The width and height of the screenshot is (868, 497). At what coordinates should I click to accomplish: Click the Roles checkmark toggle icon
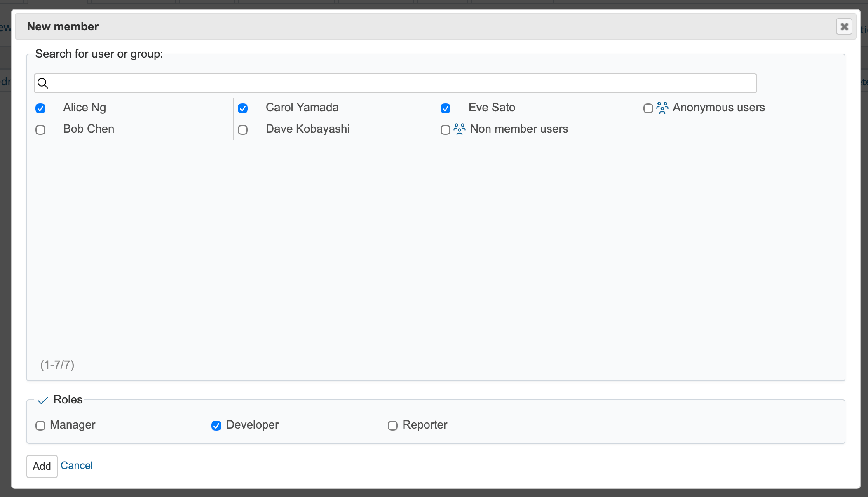pos(42,400)
